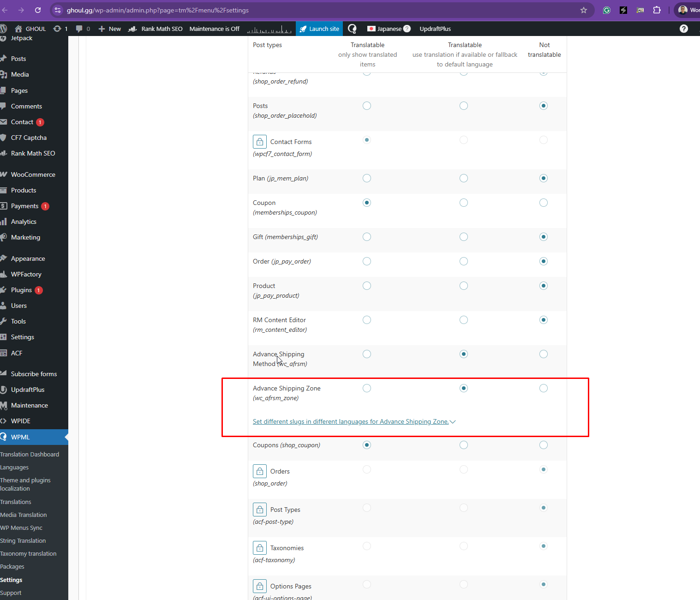Click the Launch site button

(x=319, y=29)
